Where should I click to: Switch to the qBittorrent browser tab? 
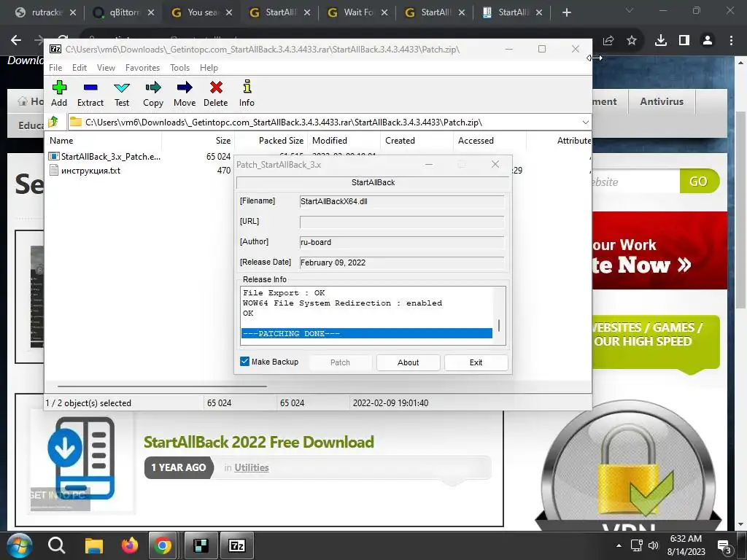pos(123,12)
